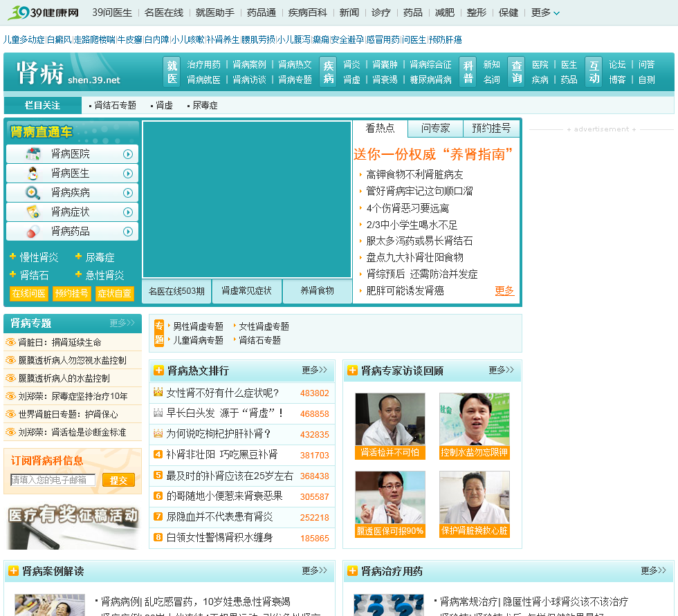The height and width of the screenshot is (616, 678).
Task: Click crown icon beside 为何说吃枸杞护肝补肾?
Action: tap(158, 433)
